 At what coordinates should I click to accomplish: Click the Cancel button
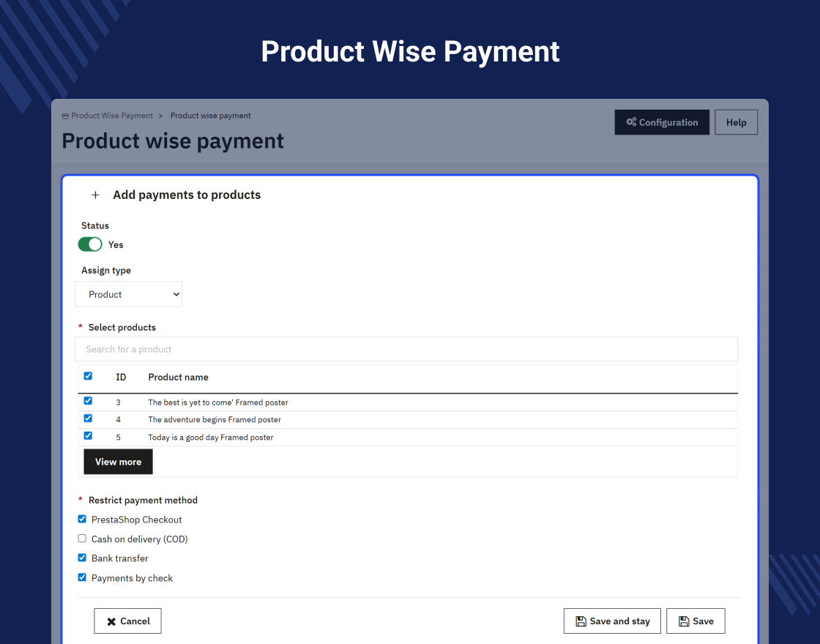click(127, 621)
